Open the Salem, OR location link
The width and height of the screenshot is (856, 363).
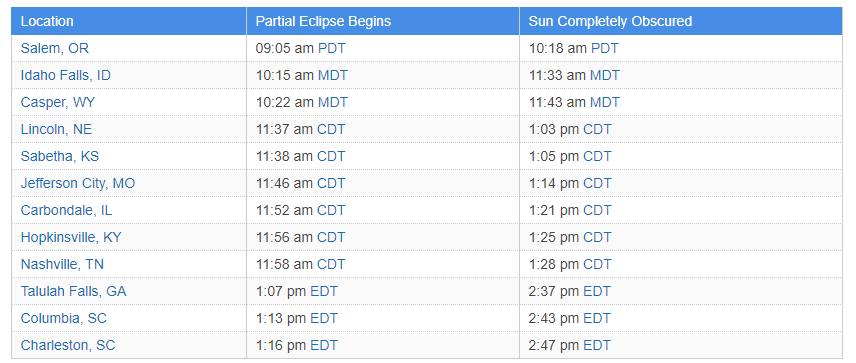pos(55,49)
